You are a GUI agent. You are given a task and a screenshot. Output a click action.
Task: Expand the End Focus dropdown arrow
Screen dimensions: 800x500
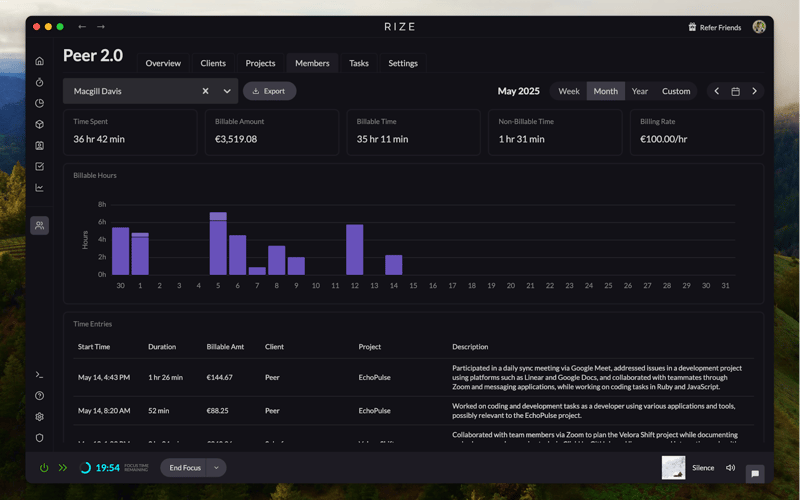click(216, 468)
